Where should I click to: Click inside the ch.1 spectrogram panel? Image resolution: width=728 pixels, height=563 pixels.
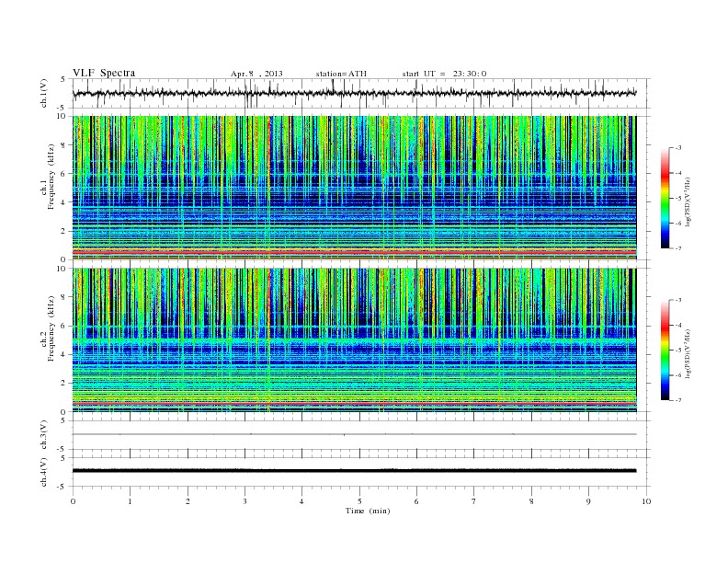pyautogui.click(x=354, y=188)
